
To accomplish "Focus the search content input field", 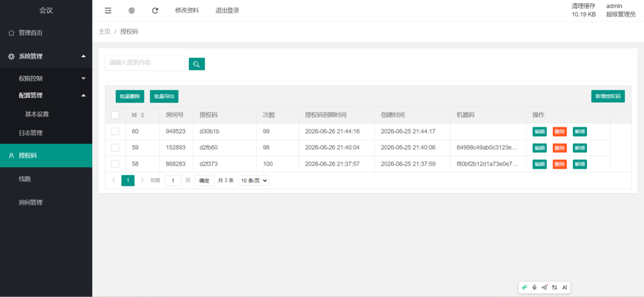I will pyautogui.click(x=144, y=63).
